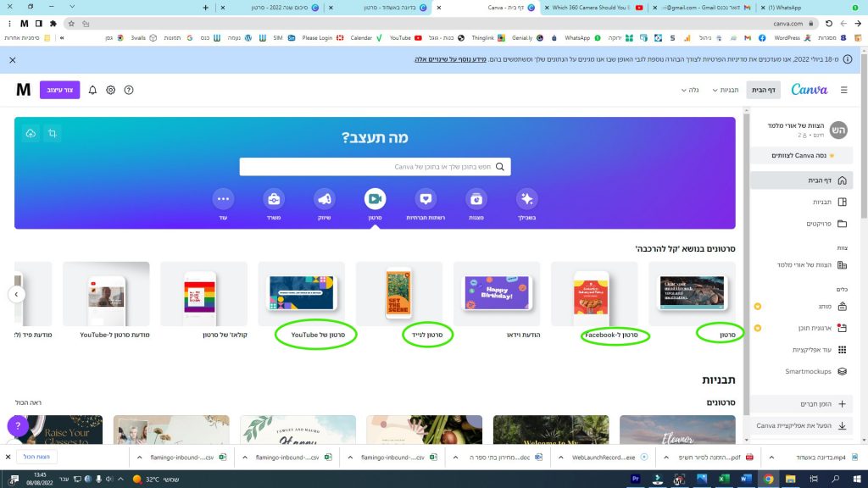Switch to the Which 360 Camera YouTube tab
Viewport: 868px width, 488px height.
click(x=594, y=8)
